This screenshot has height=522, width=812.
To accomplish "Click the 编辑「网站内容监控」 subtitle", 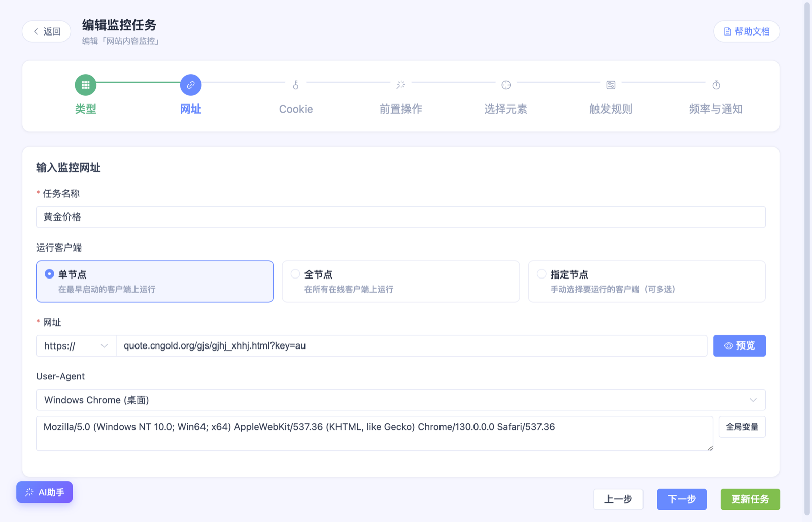I will point(122,41).
